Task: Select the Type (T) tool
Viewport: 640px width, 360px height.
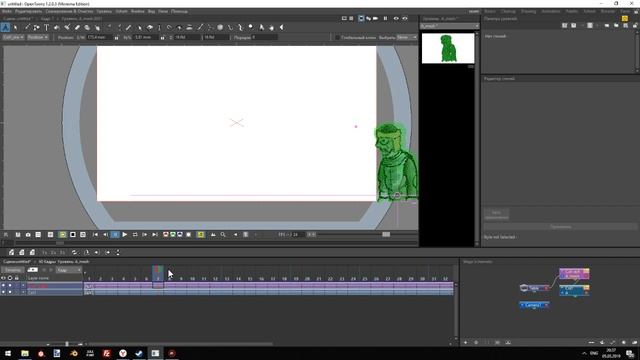Action: coord(46,27)
